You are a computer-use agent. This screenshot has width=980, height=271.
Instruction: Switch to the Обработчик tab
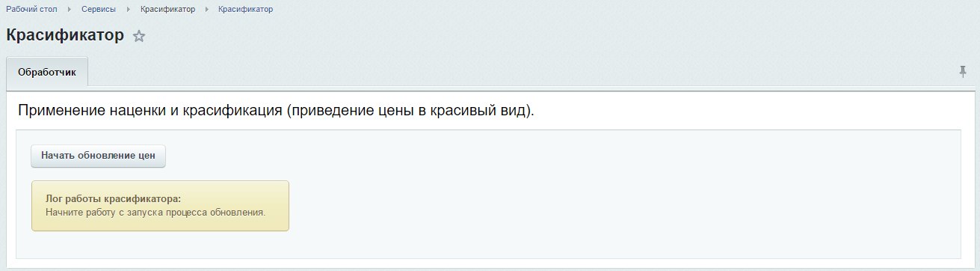pyautogui.click(x=47, y=73)
